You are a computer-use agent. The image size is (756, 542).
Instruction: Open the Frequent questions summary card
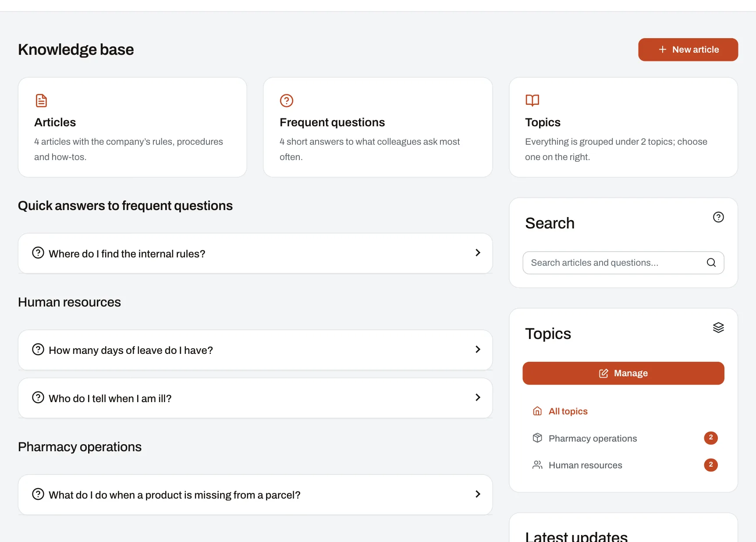(x=378, y=127)
